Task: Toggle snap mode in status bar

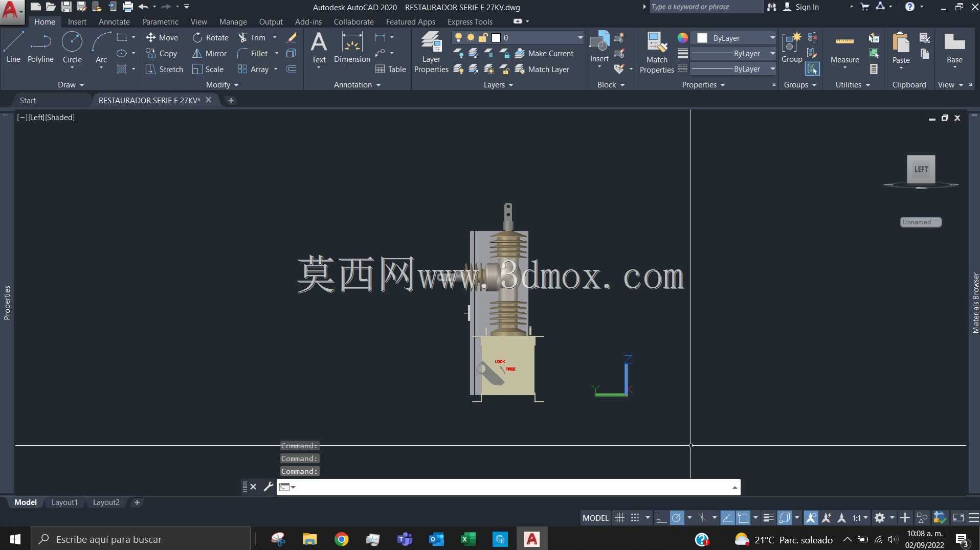Action: click(x=635, y=518)
